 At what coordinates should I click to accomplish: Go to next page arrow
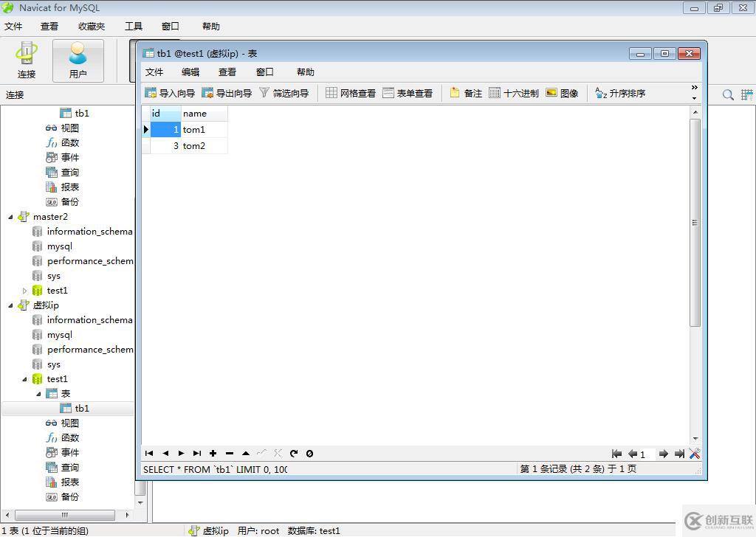664,454
